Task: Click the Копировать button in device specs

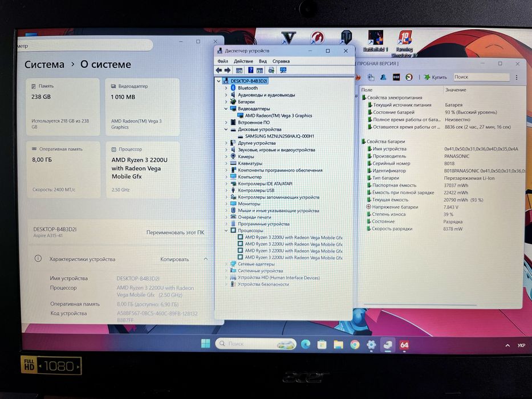Action: pos(174,259)
